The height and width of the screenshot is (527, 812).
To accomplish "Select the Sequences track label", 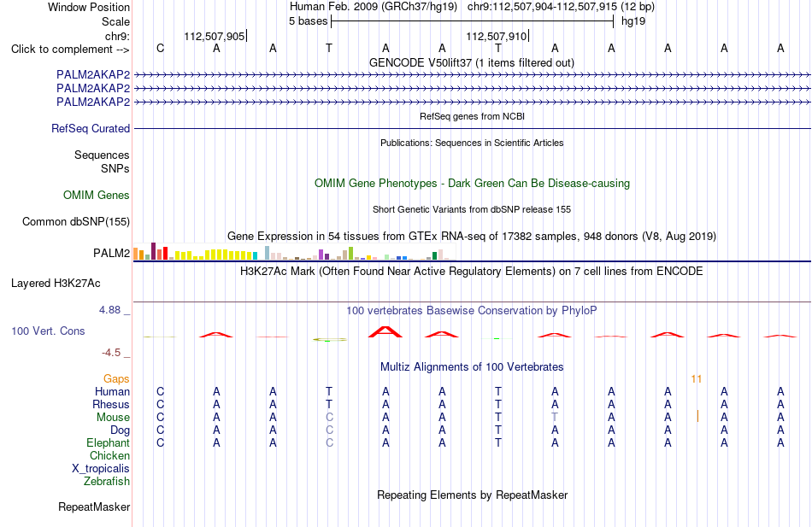I will point(102,155).
